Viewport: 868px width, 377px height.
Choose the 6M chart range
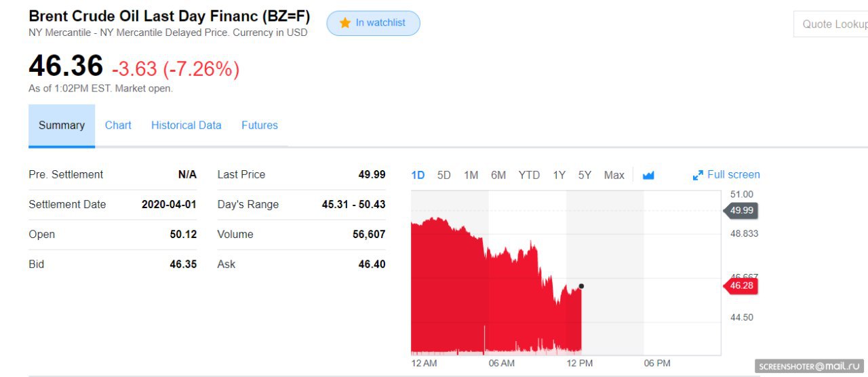click(498, 175)
